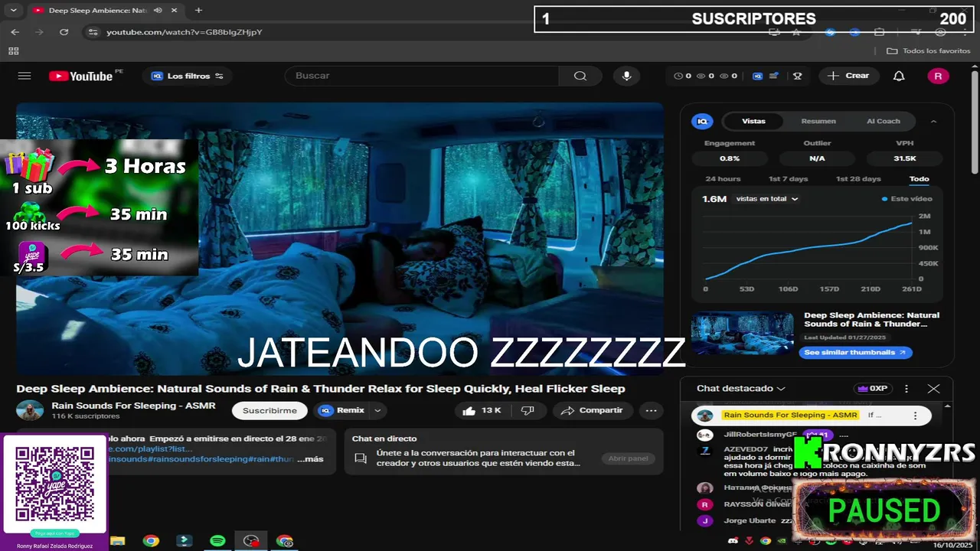The height and width of the screenshot is (551, 980).
Task: Click the channel name 'Rain Sounds For Sleeping - ASMR'
Action: 133,406
